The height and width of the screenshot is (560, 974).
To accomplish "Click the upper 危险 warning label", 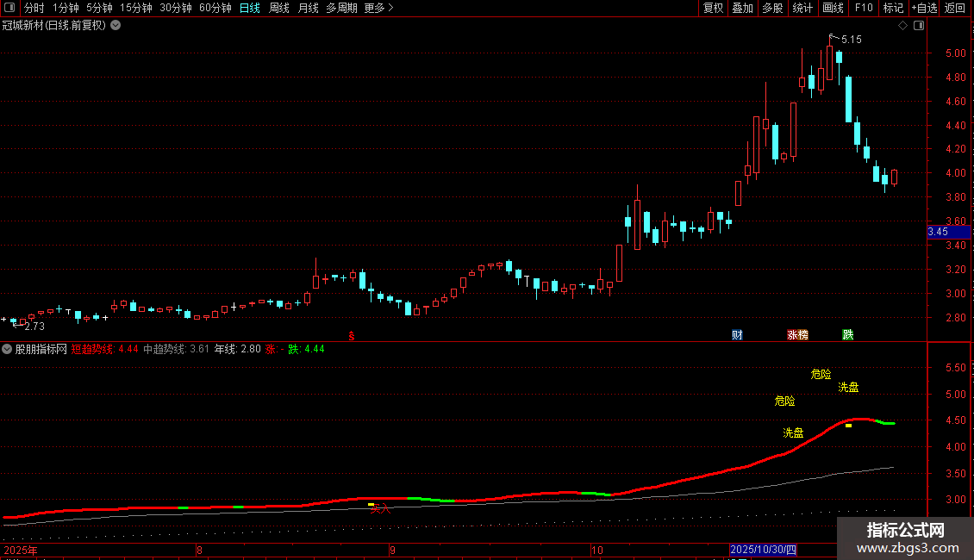I will [821, 374].
